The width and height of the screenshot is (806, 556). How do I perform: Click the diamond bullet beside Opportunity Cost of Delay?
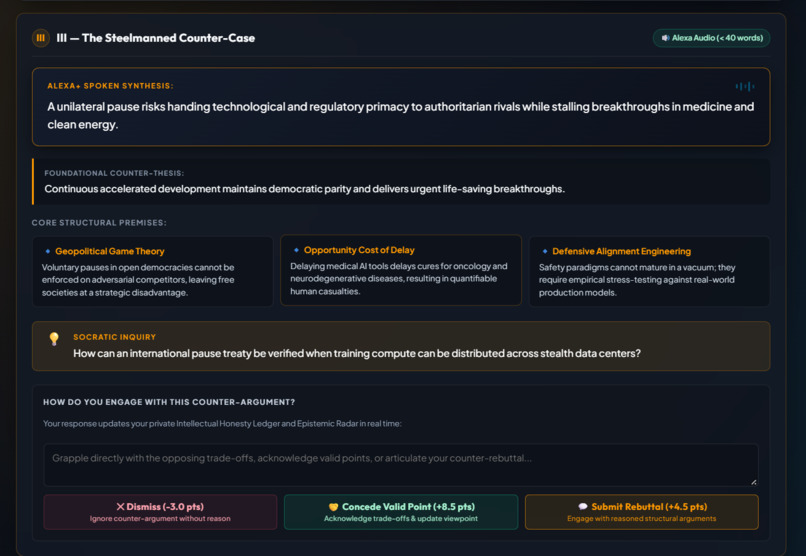[x=296, y=250]
